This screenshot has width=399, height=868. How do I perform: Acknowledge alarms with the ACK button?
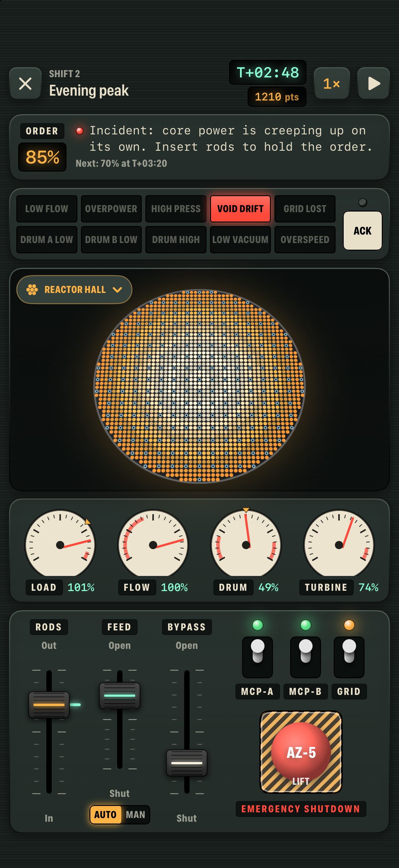[362, 231]
